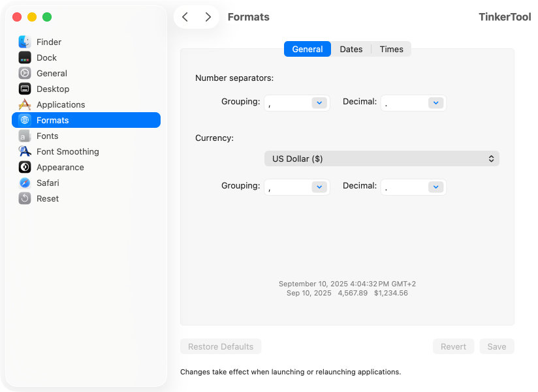
Task: Expand the number Grouping separator dropdown
Action: tap(319, 102)
